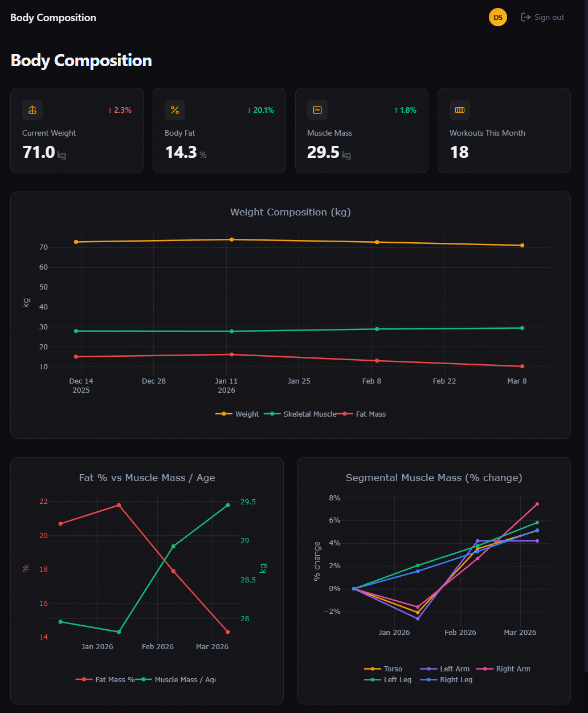The width and height of the screenshot is (588, 713).
Task: Hide the Skeletal Muscle legend series
Action: (300, 414)
